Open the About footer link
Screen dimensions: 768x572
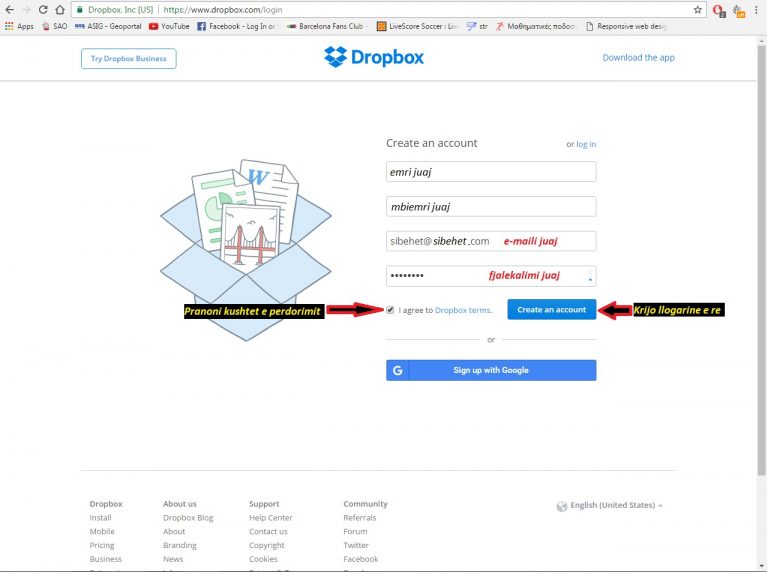pyautogui.click(x=174, y=531)
